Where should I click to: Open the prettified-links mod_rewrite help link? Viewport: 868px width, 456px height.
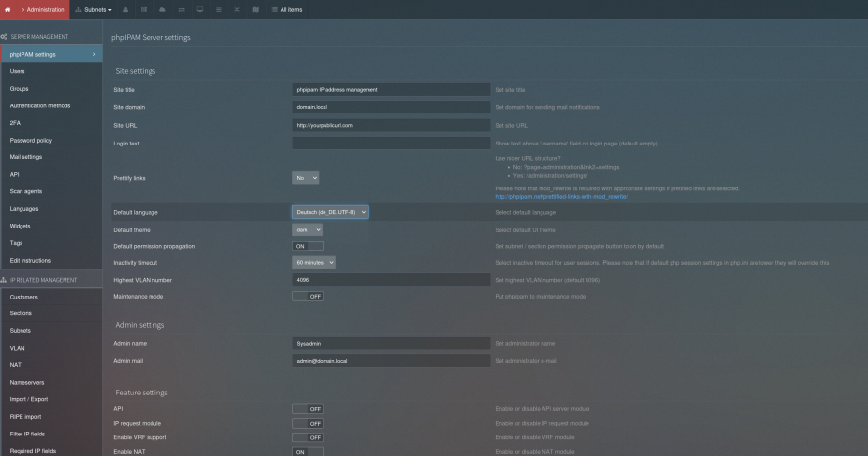[x=560, y=196]
